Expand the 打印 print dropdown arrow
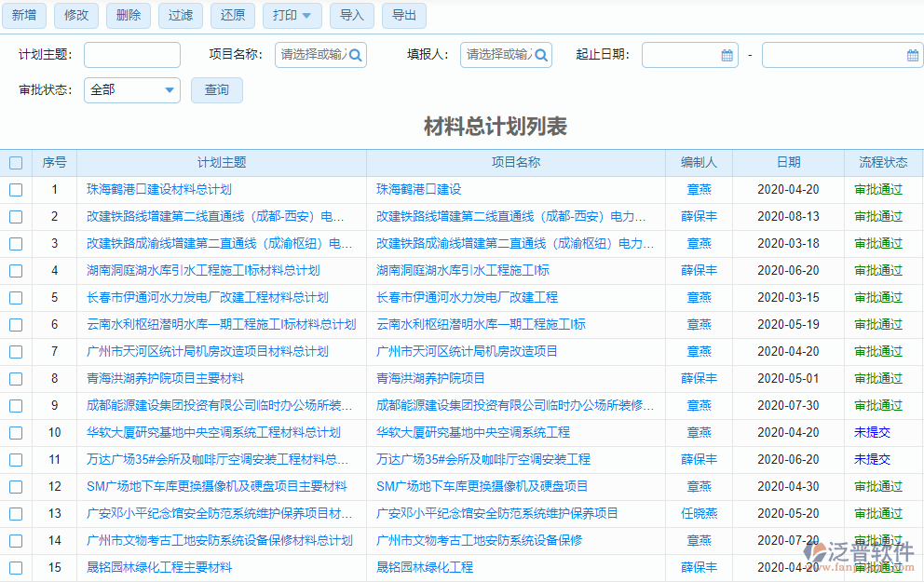The height and width of the screenshot is (582, 924). click(x=306, y=16)
